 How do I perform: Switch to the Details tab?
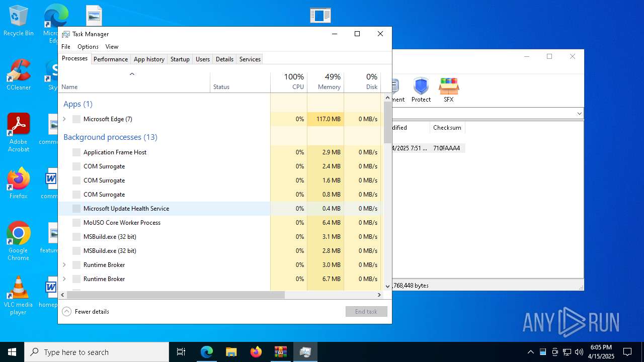(224, 59)
